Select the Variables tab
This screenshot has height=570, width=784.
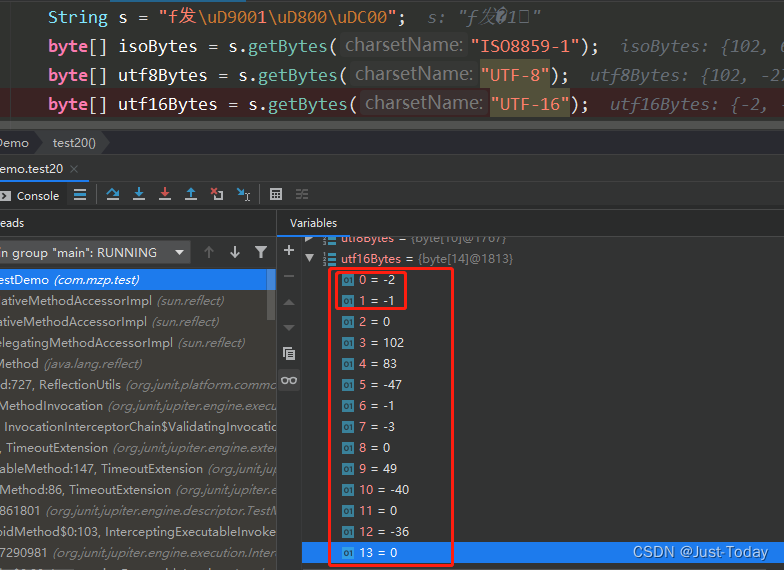313,223
